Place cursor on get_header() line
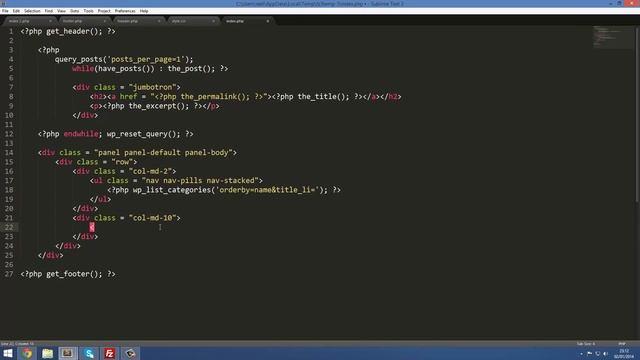Image resolution: width=640 pixels, height=360 pixels. click(68, 31)
